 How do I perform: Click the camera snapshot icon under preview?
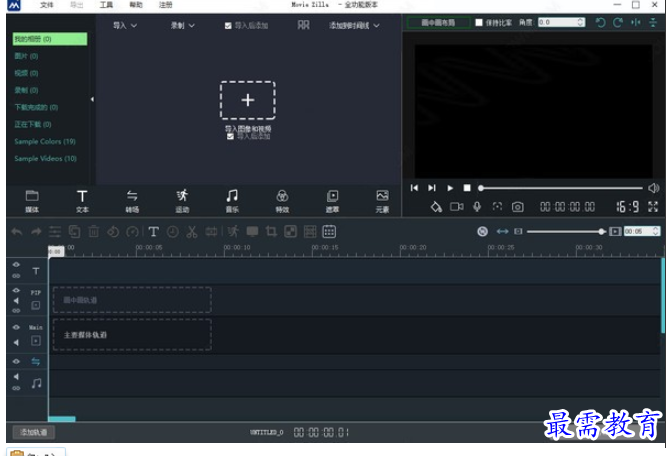click(x=518, y=207)
